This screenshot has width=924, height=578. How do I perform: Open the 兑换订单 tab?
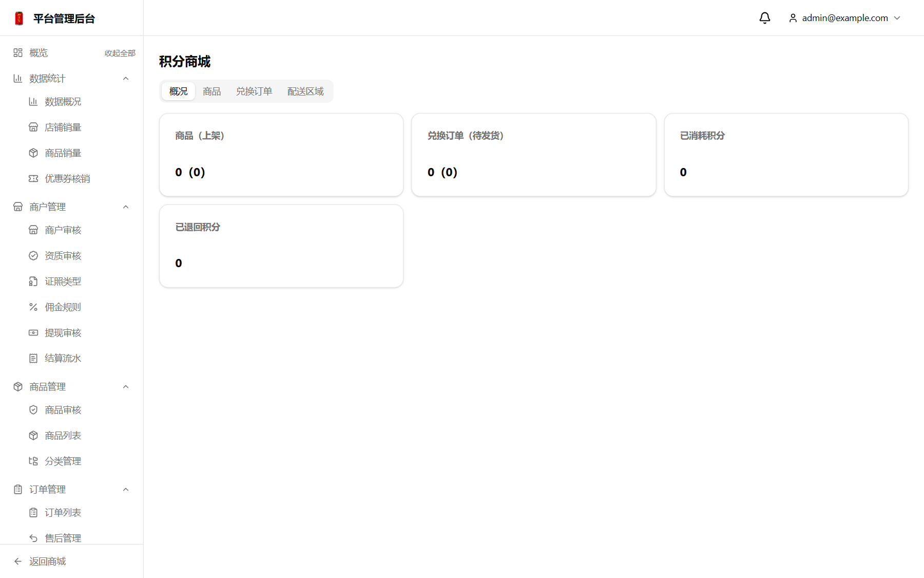tap(254, 91)
